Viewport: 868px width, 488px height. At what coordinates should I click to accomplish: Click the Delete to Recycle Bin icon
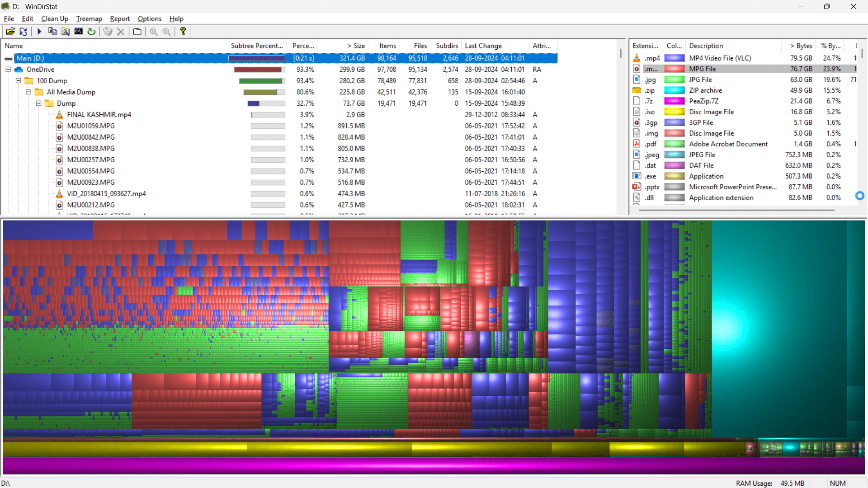pyautogui.click(x=108, y=31)
